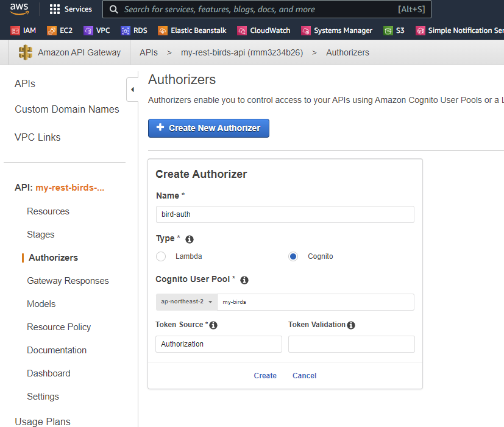The height and width of the screenshot is (427, 504).
Task: Click the RDS shortcut icon
Action: 126,31
